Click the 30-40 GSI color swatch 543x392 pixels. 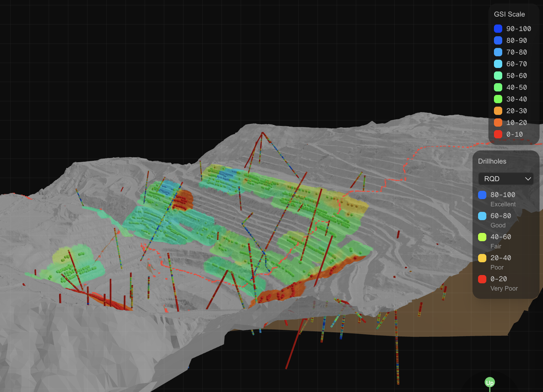click(498, 99)
